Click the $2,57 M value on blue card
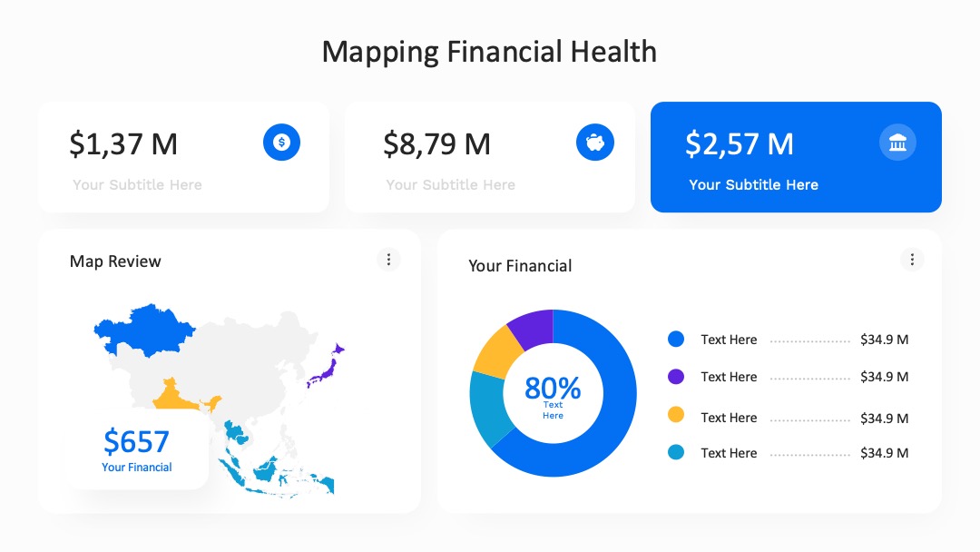 point(740,143)
